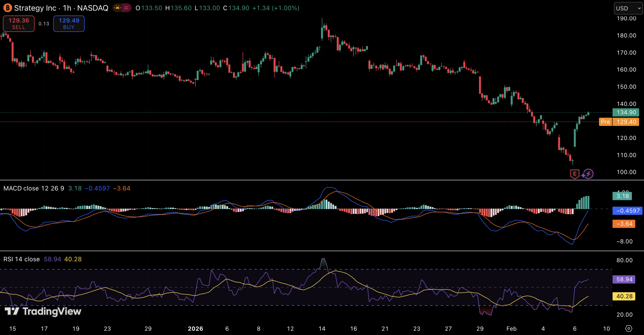Click the blue BUY 129.49 button
Image resolution: width=644 pixels, height=335 pixels.
69,24
